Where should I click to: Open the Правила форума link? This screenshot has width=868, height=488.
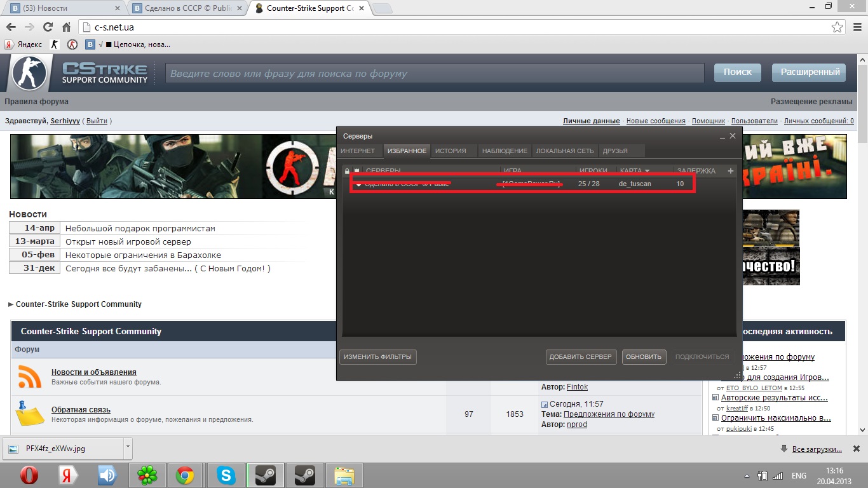[x=37, y=102]
